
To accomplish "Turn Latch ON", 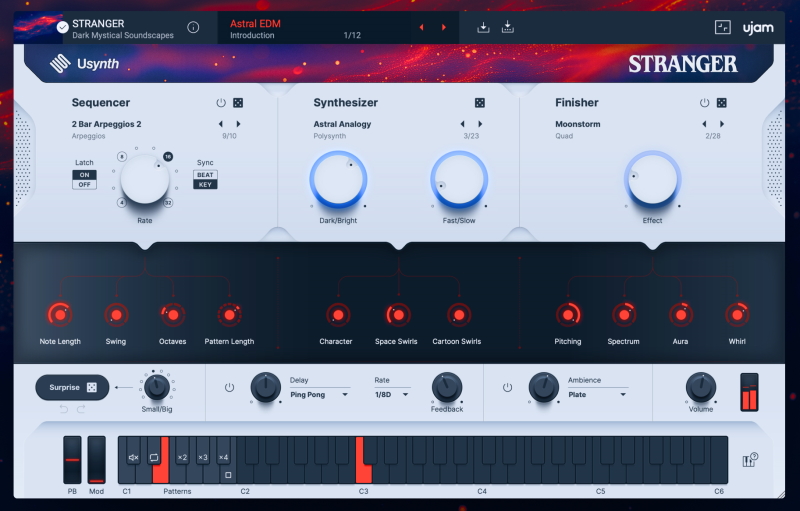I will click(x=84, y=174).
